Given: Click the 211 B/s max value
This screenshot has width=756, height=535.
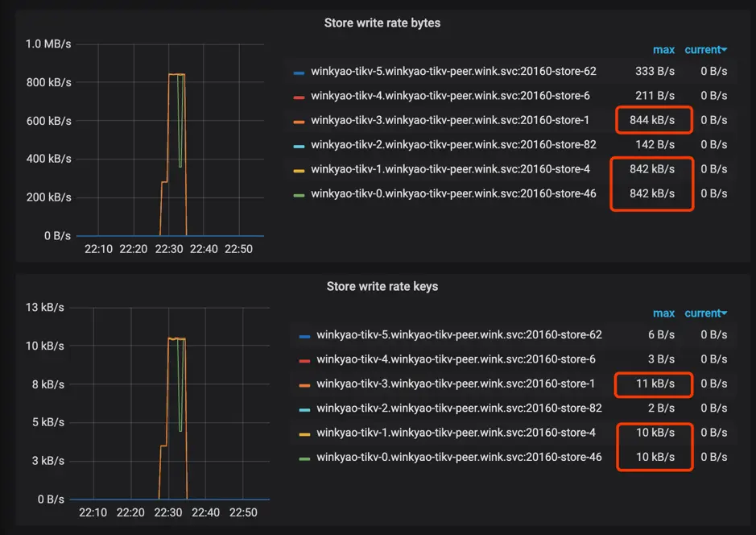Looking at the screenshot, I should pyautogui.click(x=655, y=96).
